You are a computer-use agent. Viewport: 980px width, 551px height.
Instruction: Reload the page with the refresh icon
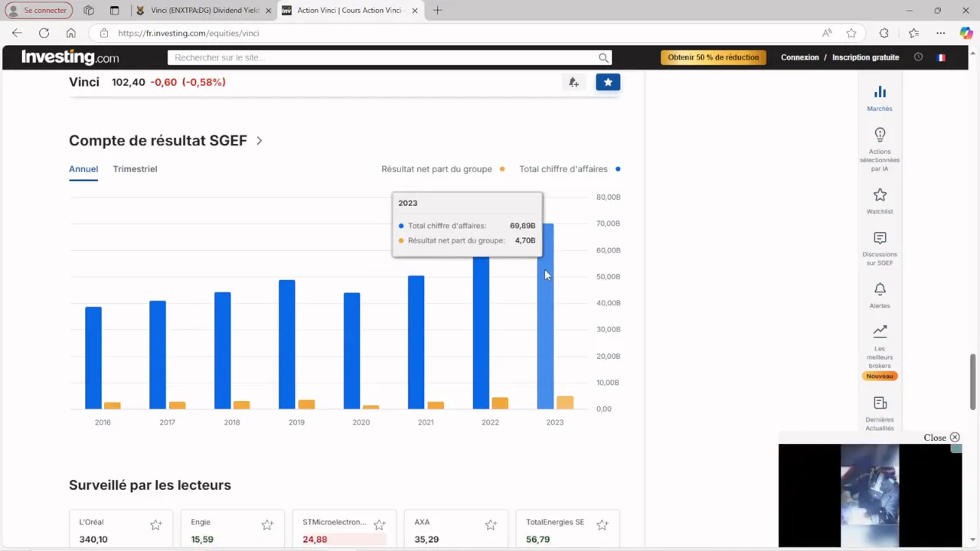(x=44, y=33)
